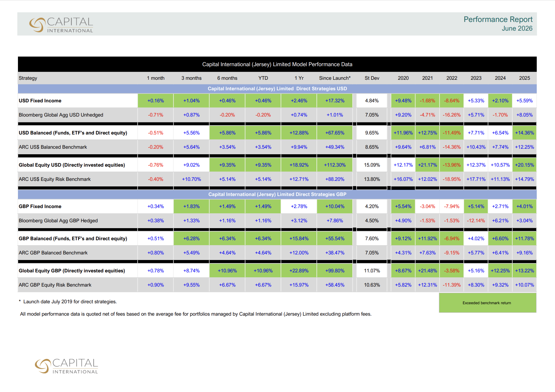This screenshot has width=555, height=392.
Task: Click the -0.71% Bloomberg USD 1 month value
Action: click(x=156, y=115)
